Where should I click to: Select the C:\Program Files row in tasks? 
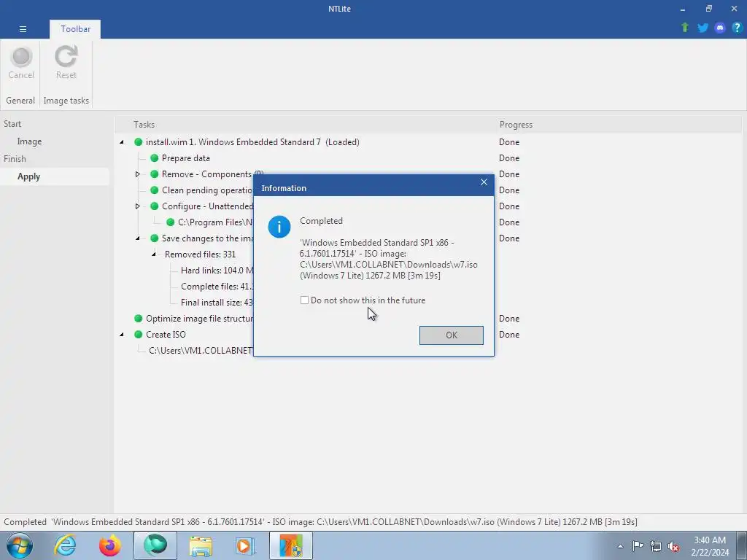tap(215, 222)
